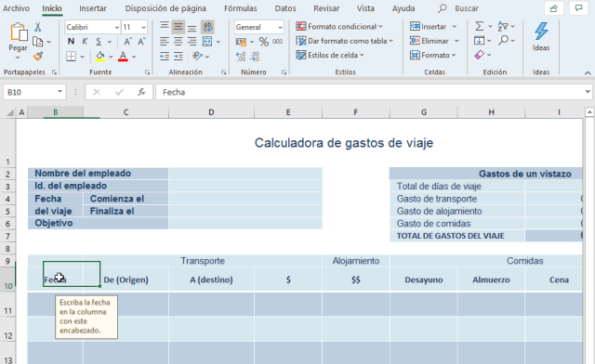Open the Formato cells menu
Screen dimensions: 595x364
(x=432, y=56)
